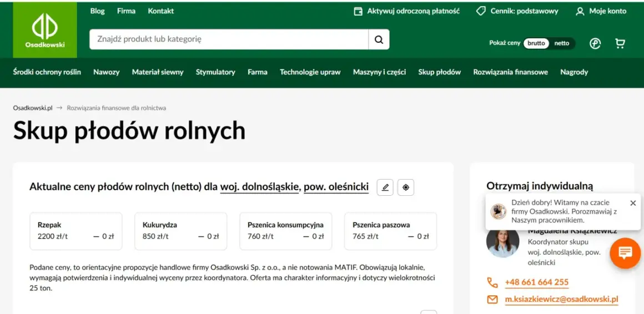Screen dimensions: 644x314
Task: Switch prices to netto
Action: click(562, 43)
